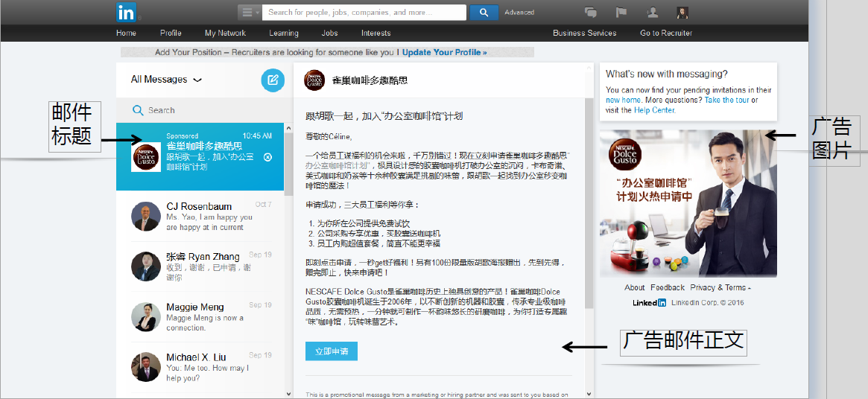Click the 立即申请 apply button
Viewport: 868px width, 399px height.
[332, 351]
